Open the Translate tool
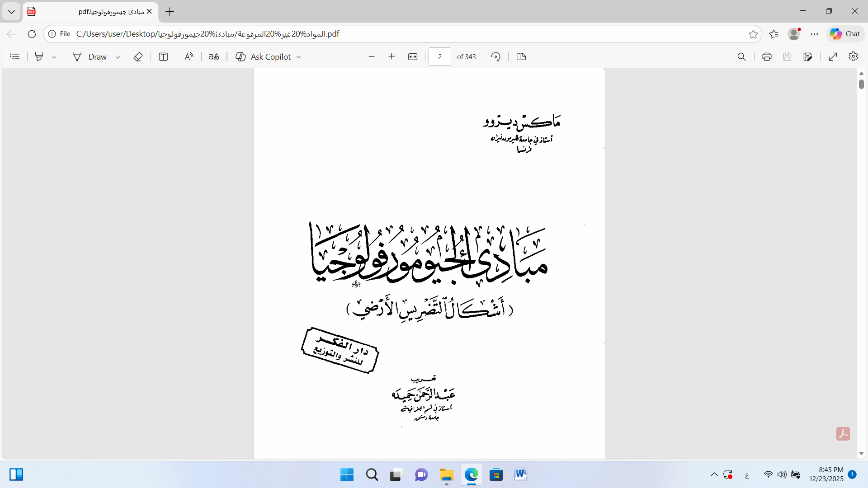 click(214, 56)
